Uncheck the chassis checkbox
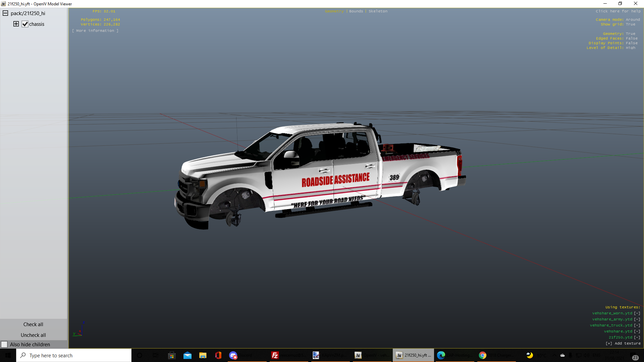644x362 pixels. pyautogui.click(x=25, y=24)
